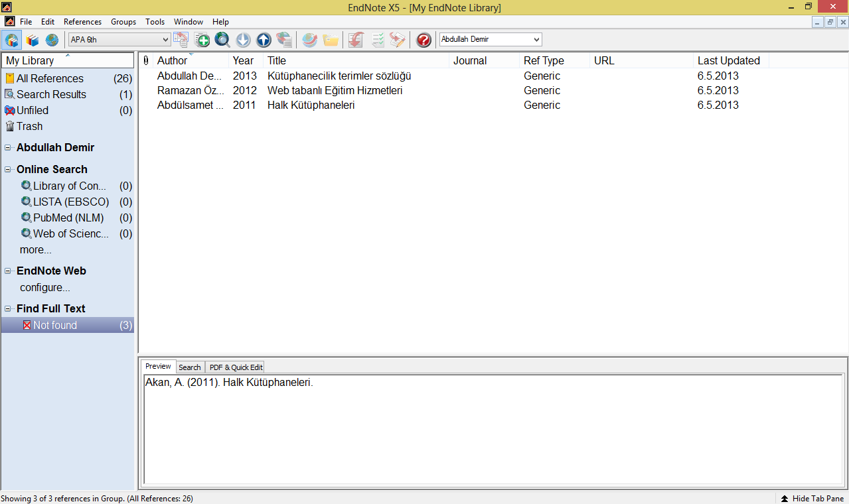This screenshot has height=504, width=849.
Task: Sort by the Year column header
Action: pyautogui.click(x=246, y=60)
